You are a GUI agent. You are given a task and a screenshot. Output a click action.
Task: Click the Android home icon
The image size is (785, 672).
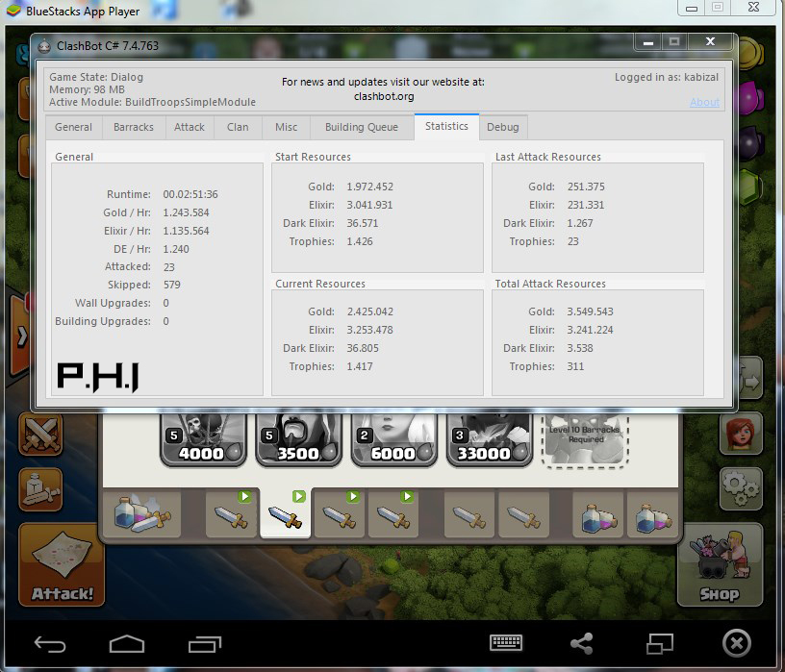click(127, 644)
